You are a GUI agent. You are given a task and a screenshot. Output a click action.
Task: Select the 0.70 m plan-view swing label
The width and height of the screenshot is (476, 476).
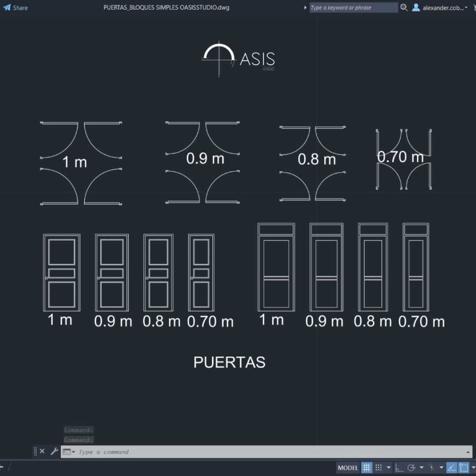click(x=400, y=157)
